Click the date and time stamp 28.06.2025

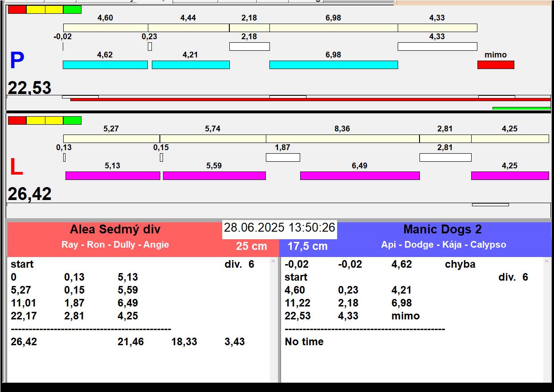pos(279,228)
